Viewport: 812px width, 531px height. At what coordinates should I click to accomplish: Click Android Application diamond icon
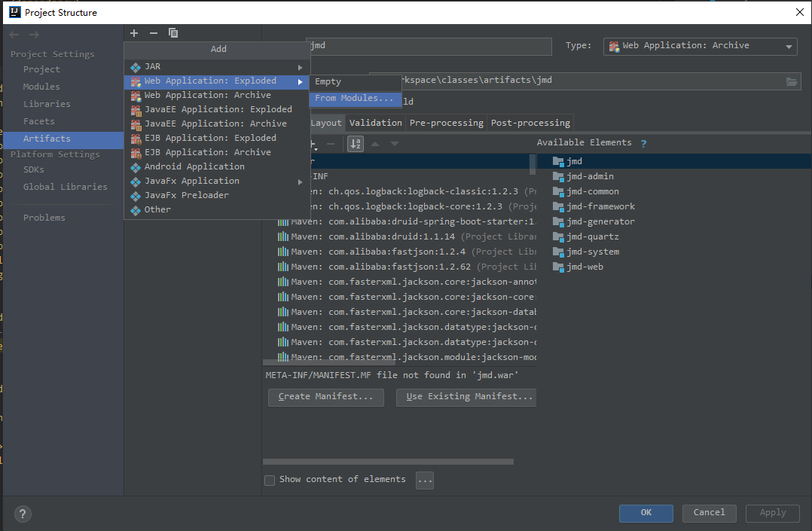click(x=136, y=167)
